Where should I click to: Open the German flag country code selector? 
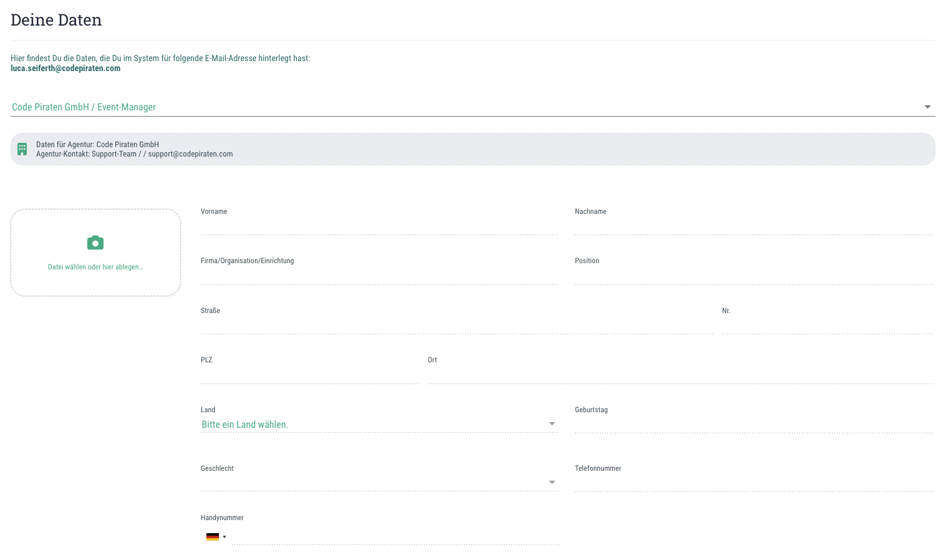[216, 537]
